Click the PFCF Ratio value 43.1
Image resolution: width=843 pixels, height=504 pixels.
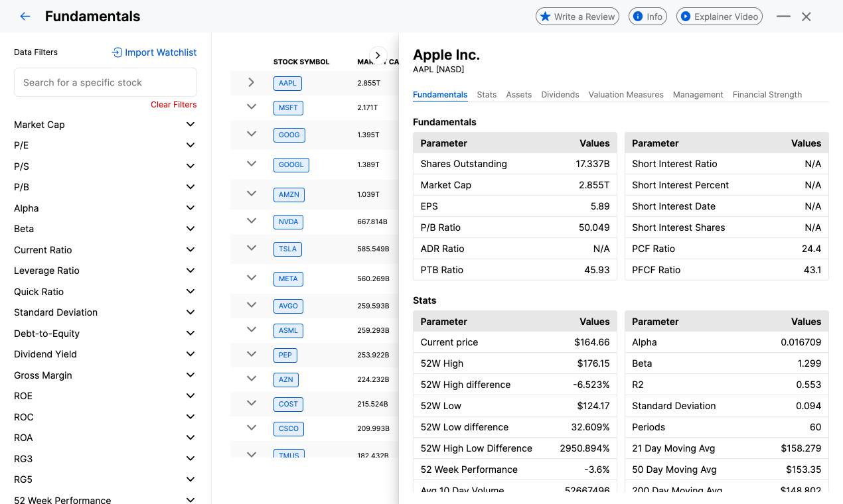tap(812, 270)
